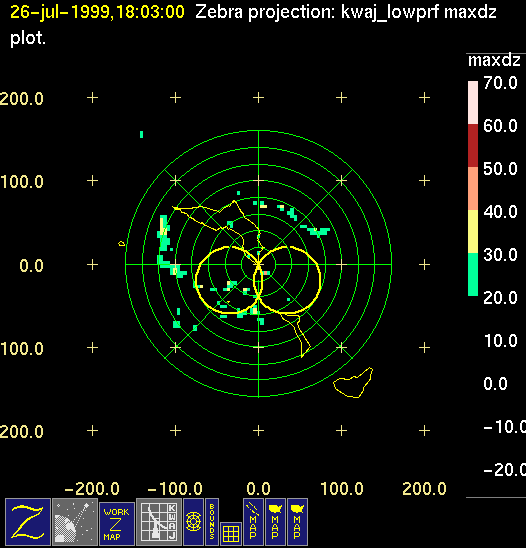Screen dimensions: 526x548
Task: Pick the green 20–30 color band
Action: pos(473,274)
